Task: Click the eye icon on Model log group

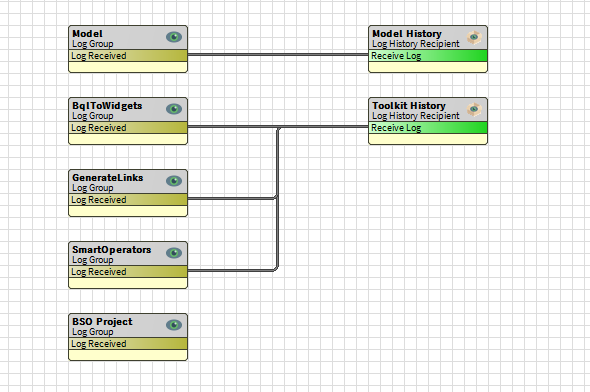Action: pos(174,37)
